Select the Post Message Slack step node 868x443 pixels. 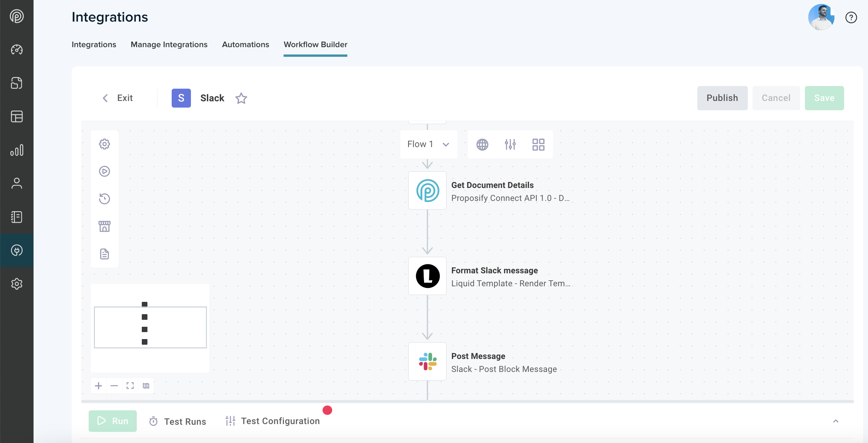(x=427, y=362)
